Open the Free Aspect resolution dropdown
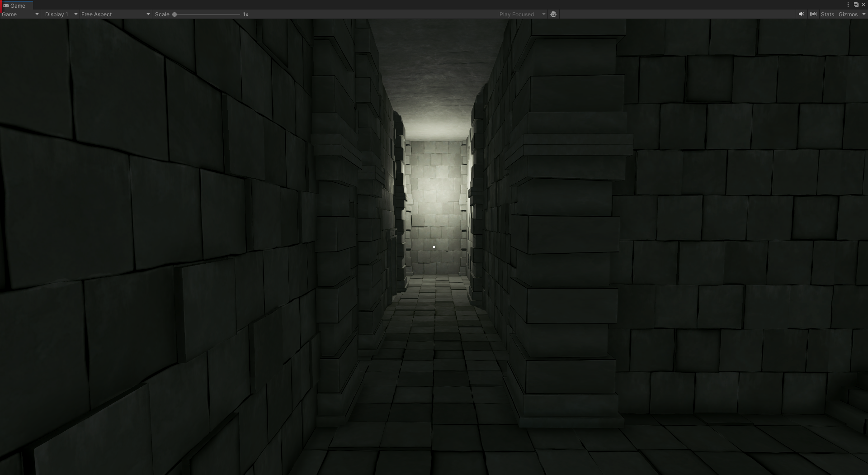Viewport: 868px width, 475px height. [116, 14]
